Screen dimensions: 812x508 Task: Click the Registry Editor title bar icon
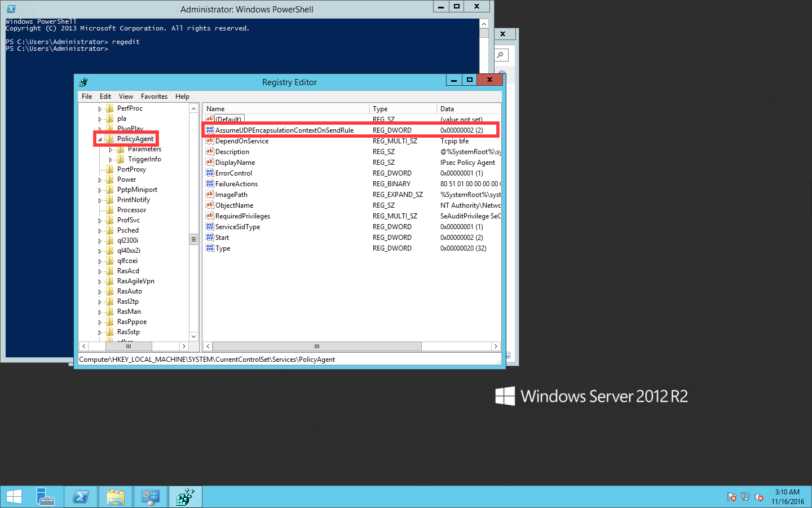[83, 82]
